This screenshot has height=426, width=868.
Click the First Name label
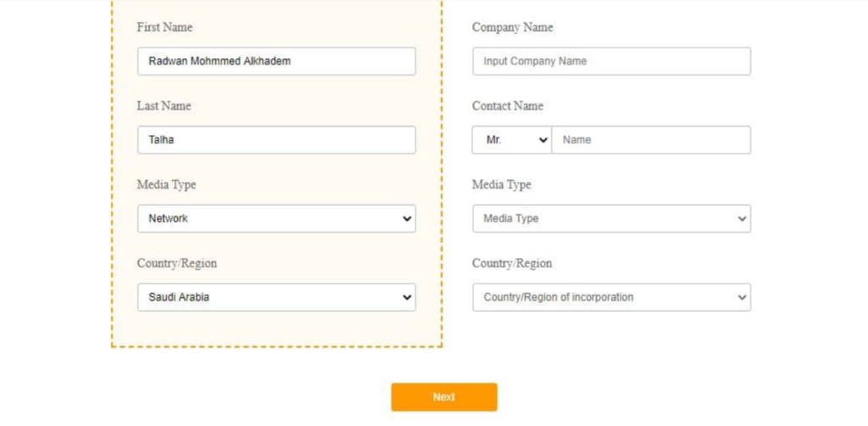pos(164,27)
